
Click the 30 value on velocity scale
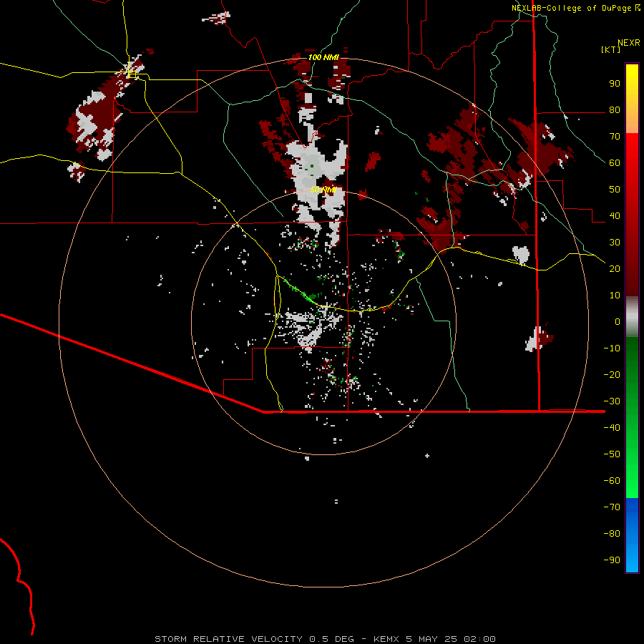pos(615,243)
